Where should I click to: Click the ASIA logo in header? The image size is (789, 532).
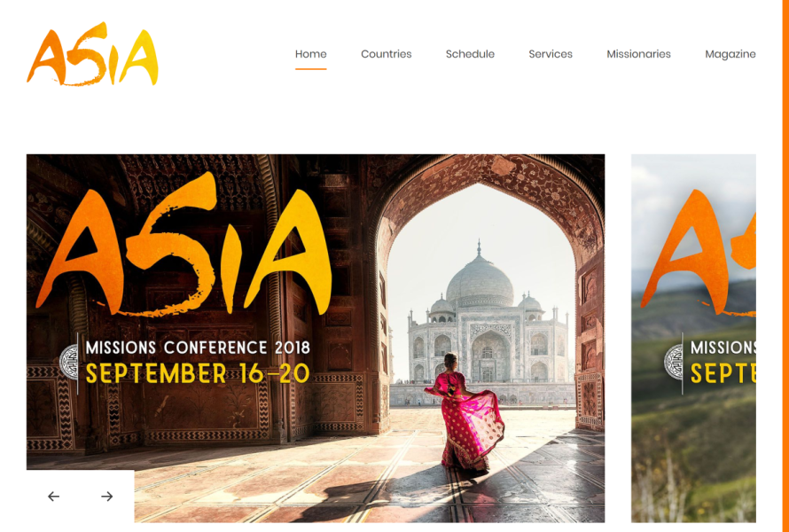[x=92, y=54]
